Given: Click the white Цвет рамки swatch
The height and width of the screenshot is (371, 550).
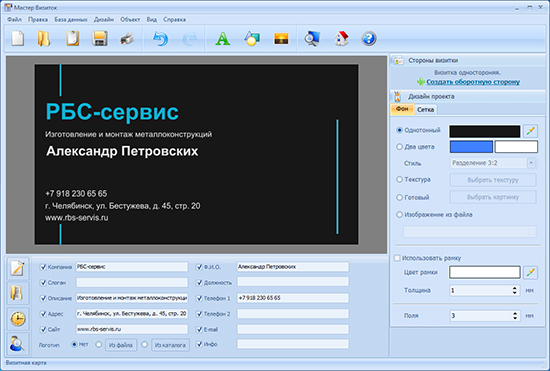Looking at the screenshot, I should pyautogui.click(x=485, y=272).
